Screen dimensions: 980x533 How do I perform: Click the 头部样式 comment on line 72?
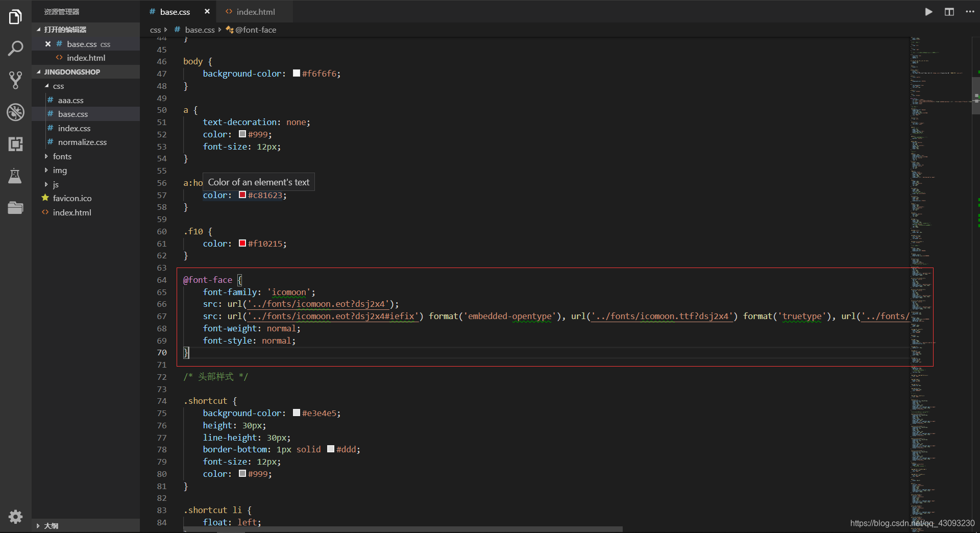click(215, 376)
